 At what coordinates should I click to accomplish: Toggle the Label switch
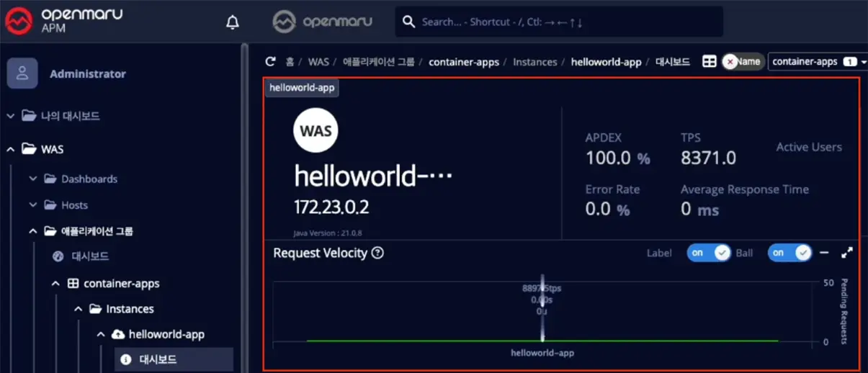(x=709, y=253)
